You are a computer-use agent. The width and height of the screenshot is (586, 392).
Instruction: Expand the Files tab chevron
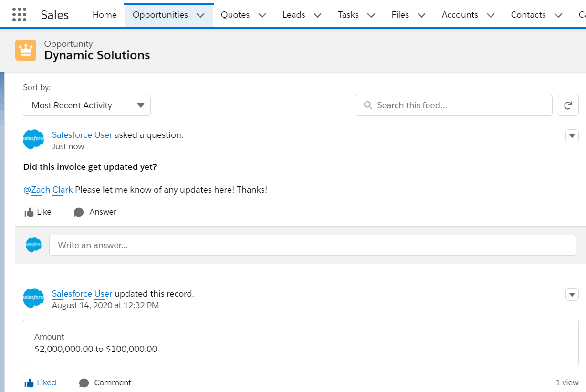point(421,15)
